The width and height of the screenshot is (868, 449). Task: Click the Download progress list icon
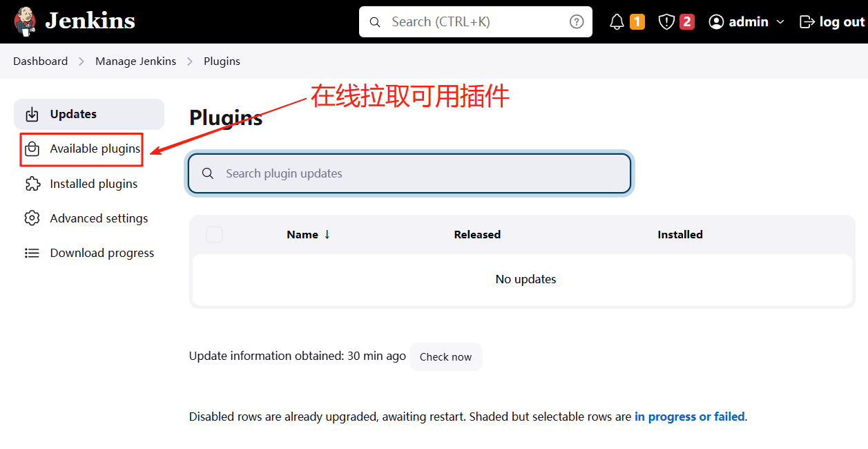point(32,253)
